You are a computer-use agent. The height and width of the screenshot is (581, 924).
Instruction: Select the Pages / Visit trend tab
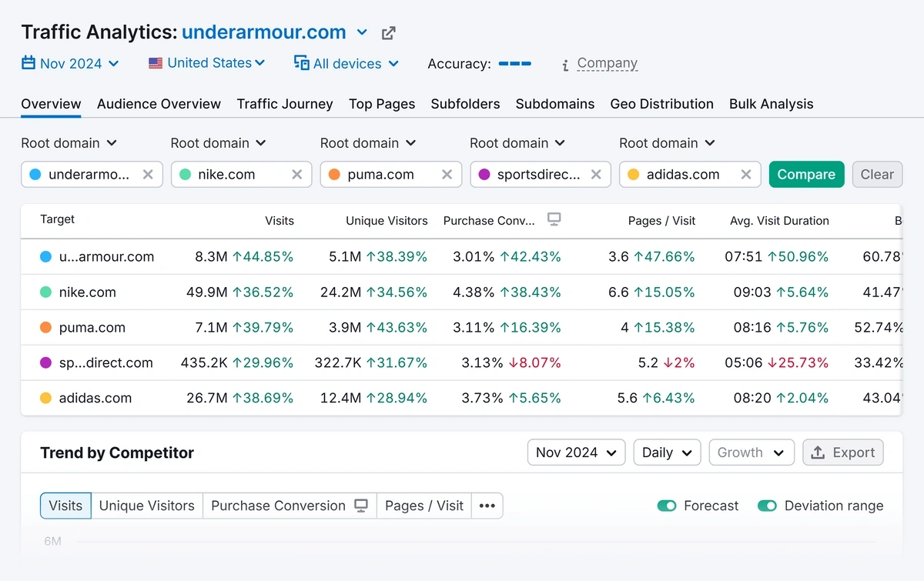(424, 506)
